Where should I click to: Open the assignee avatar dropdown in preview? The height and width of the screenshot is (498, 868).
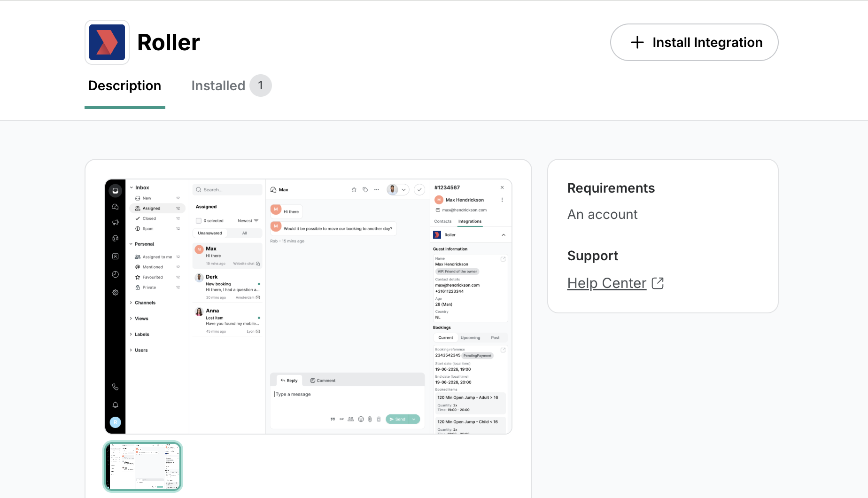point(398,190)
